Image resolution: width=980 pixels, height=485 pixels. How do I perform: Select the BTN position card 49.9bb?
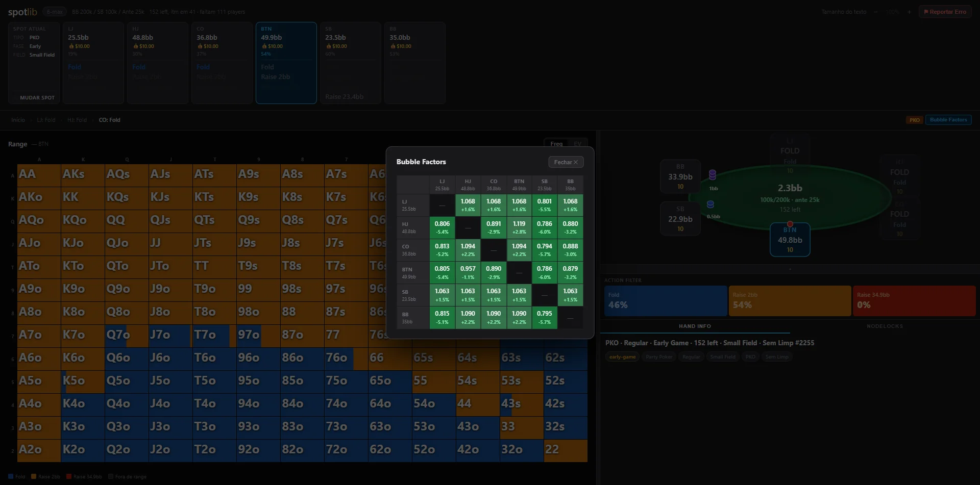tap(286, 63)
